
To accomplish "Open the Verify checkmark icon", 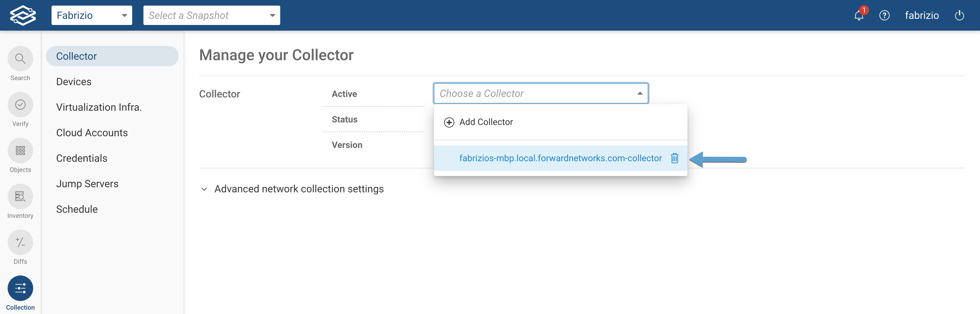I will pos(20,105).
